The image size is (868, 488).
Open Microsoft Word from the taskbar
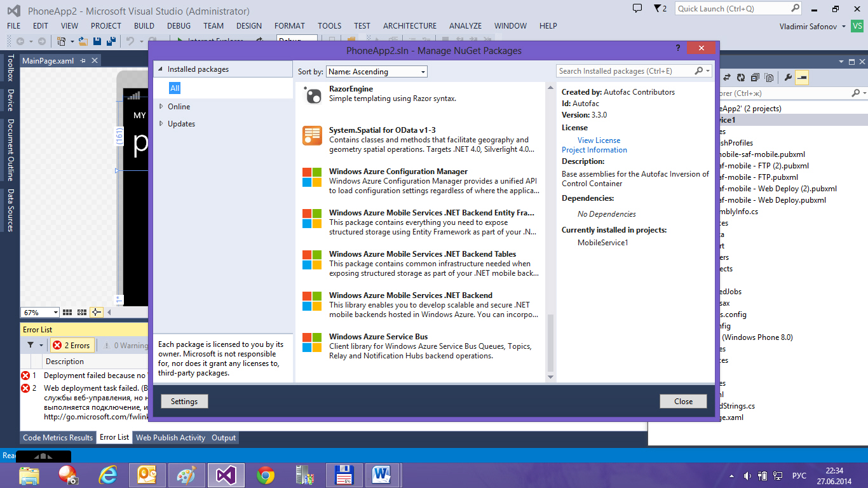(383, 475)
